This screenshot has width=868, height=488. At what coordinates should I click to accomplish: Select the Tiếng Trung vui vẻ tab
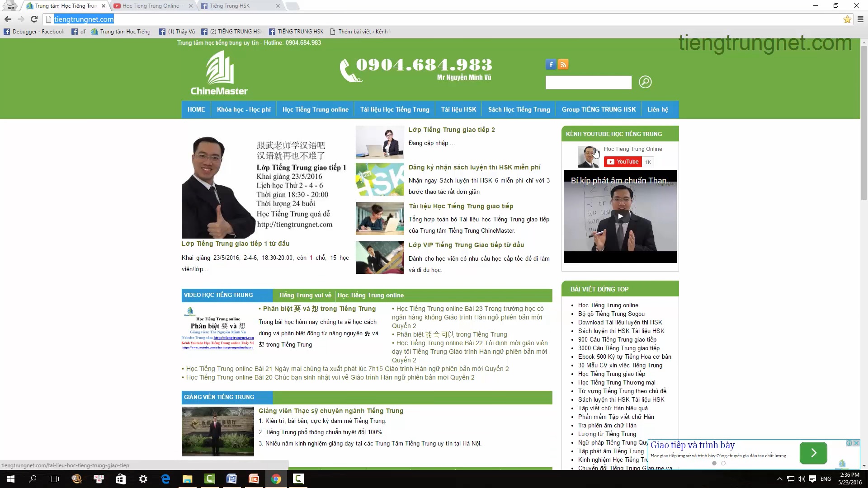pyautogui.click(x=305, y=295)
